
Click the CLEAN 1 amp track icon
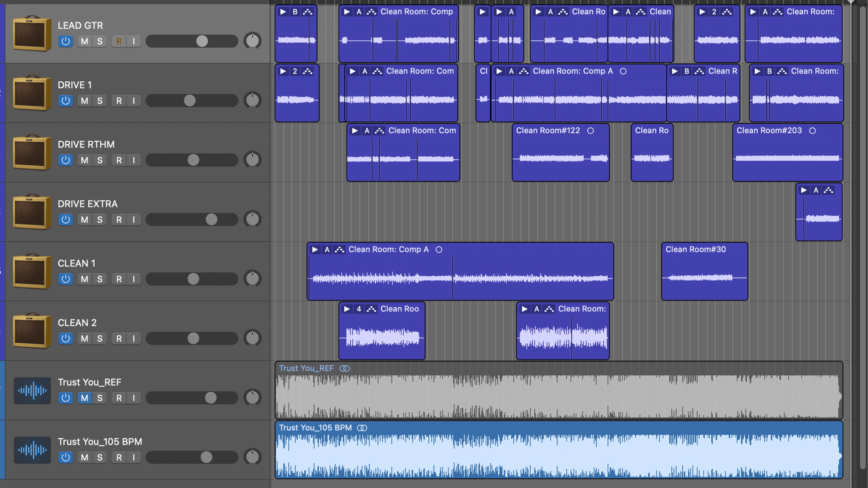(32, 271)
